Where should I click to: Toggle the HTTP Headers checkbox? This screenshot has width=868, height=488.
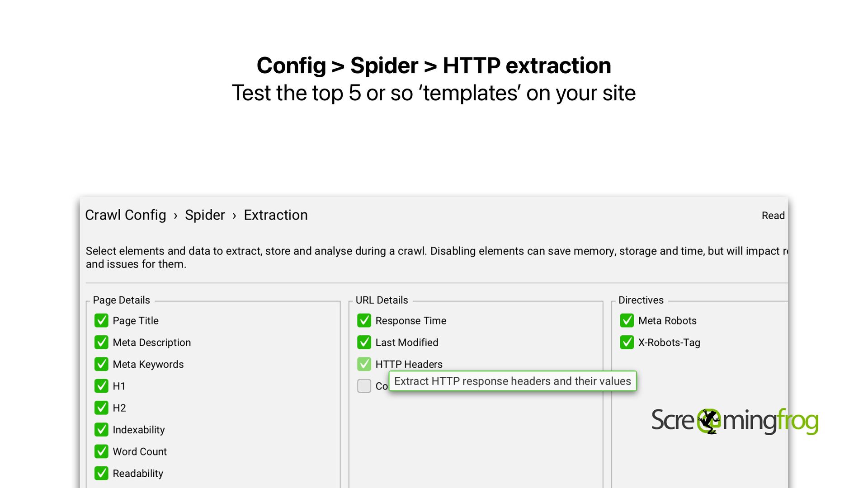click(364, 364)
